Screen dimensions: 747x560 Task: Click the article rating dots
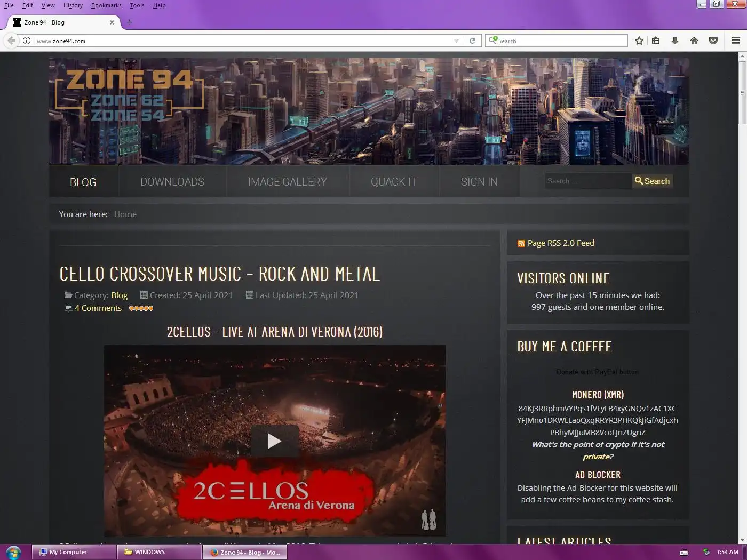(x=141, y=308)
